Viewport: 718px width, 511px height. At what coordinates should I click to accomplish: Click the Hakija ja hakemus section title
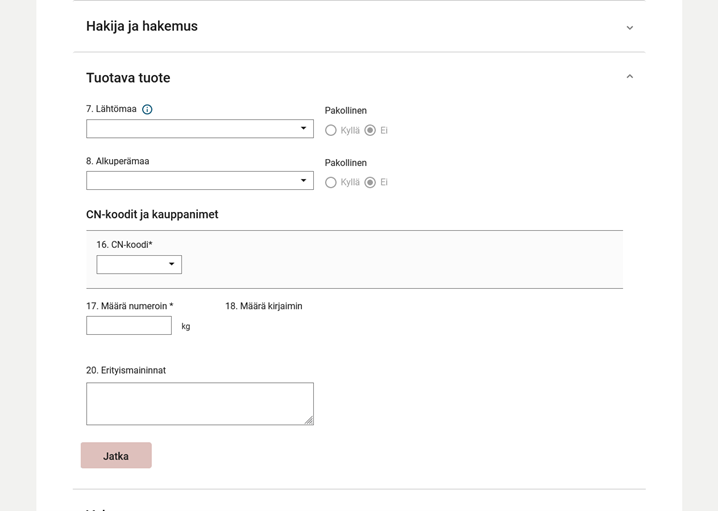142,27
